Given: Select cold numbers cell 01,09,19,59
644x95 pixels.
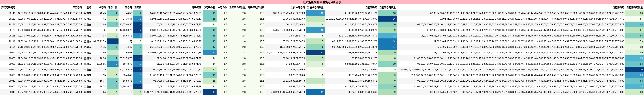Looking at the screenshot, I should coord(100,41).
